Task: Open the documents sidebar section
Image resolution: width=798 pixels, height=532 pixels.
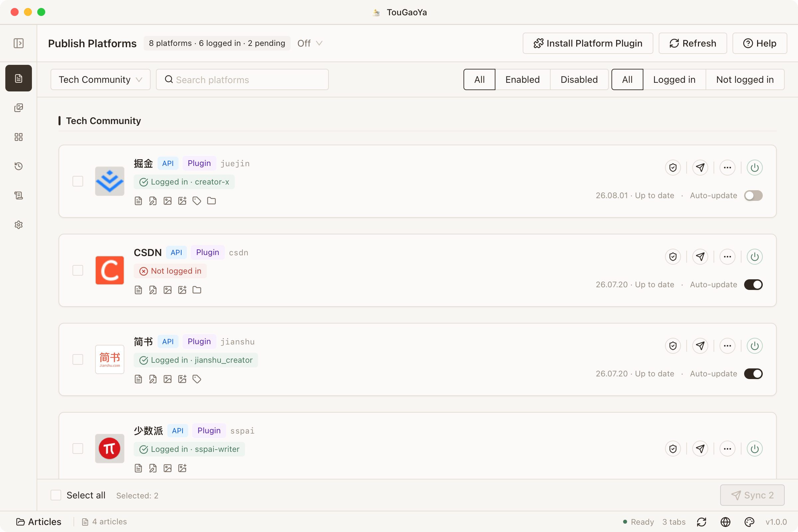Action: coord(18,78)
